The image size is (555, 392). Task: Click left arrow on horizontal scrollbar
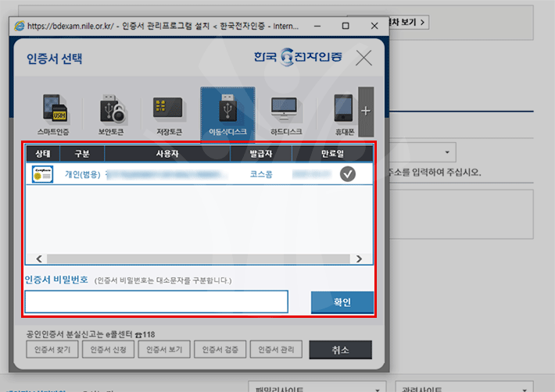[x=33, y=258]
